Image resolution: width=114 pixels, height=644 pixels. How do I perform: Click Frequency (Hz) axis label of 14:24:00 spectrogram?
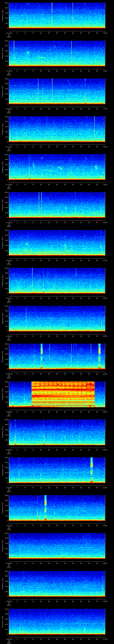(3, 394)
